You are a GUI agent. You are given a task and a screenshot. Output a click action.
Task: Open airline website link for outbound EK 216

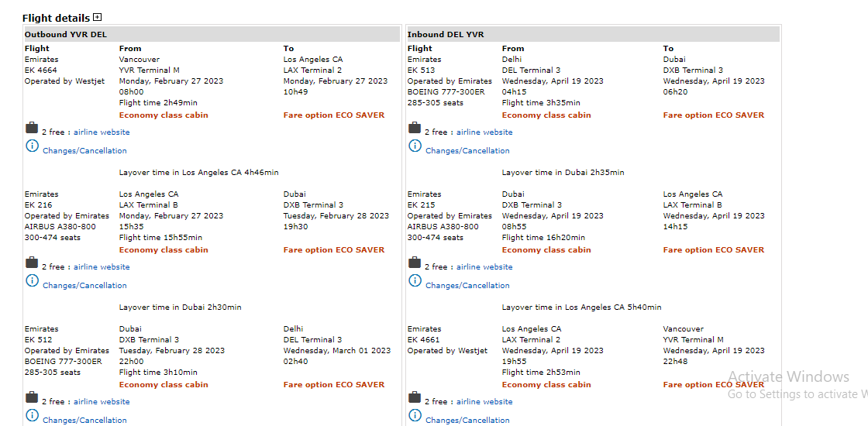point(102,267)
